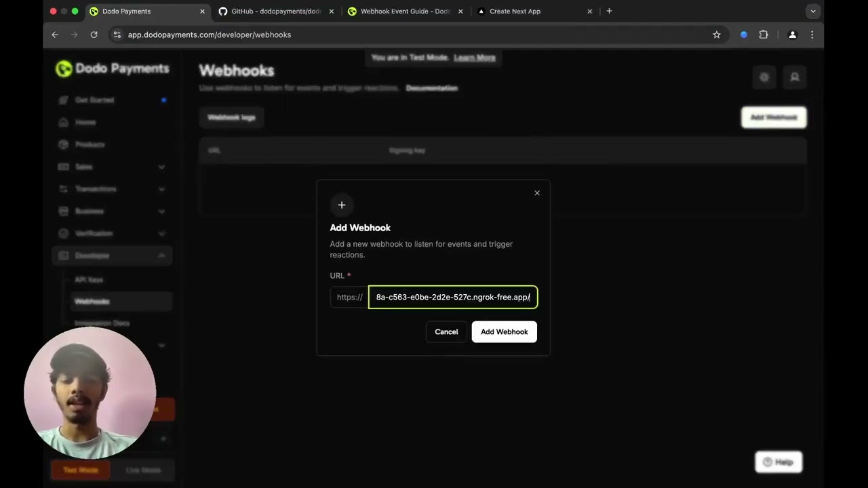The image size is (868, 488).
Task: Click the Transactions icon in sidebar
Action: click(x=63, y=189)
